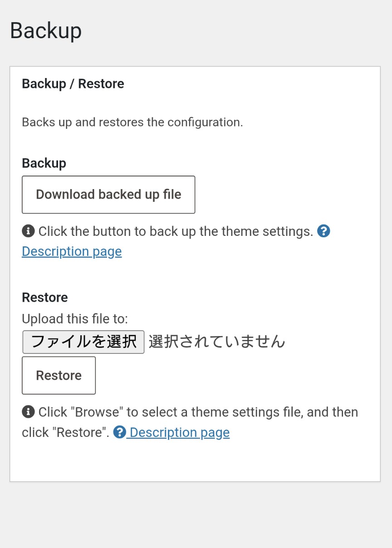Click Download backed up file button

point(108,195)
